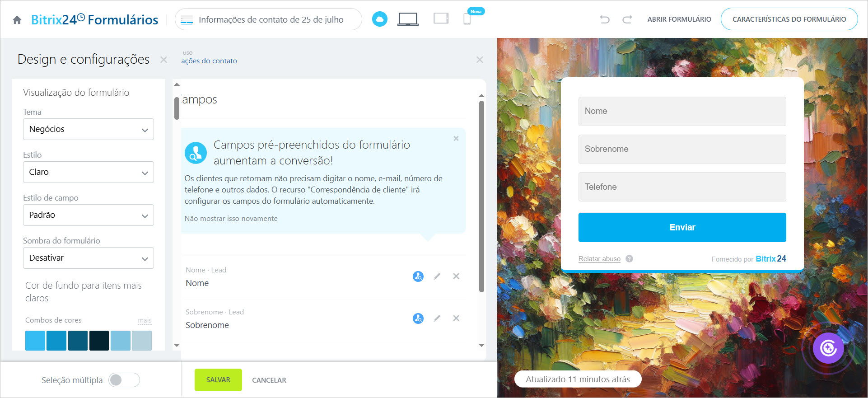The height and width of the screenshot is (398, 868).
Task: Click the Nome input in preview
Action: [x=682, y=111]
